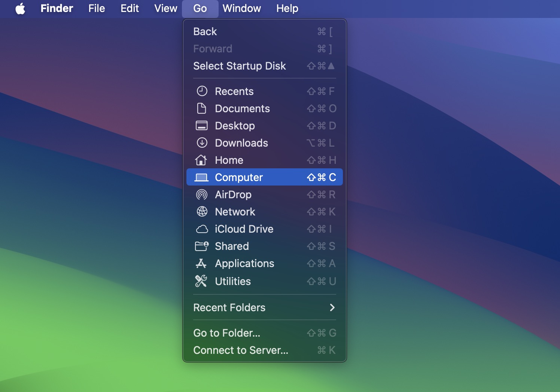
Task: Select Home menu entry text
Action: [229, 160]
